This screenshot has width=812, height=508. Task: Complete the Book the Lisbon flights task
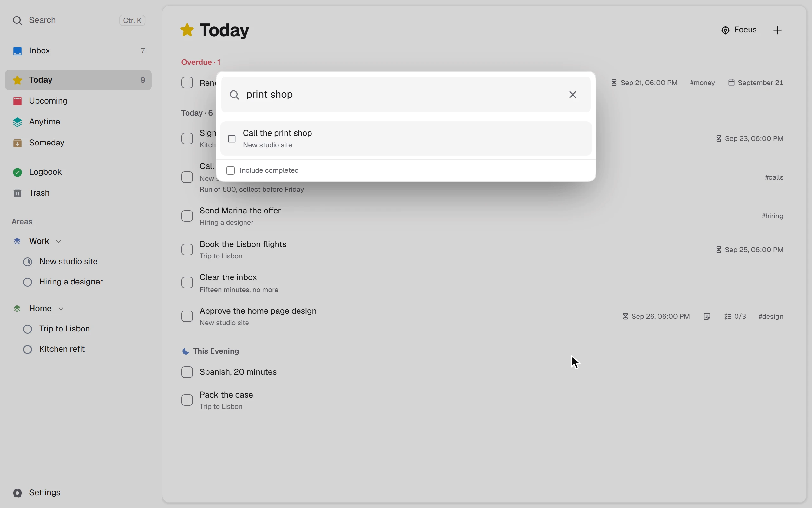coord(187,250)
